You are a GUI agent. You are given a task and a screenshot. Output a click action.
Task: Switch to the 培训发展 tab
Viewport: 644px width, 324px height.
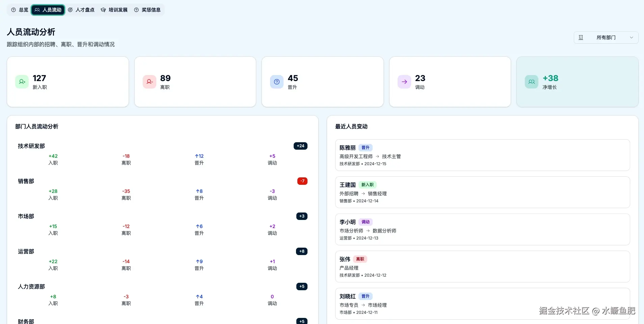coord(114,10)
